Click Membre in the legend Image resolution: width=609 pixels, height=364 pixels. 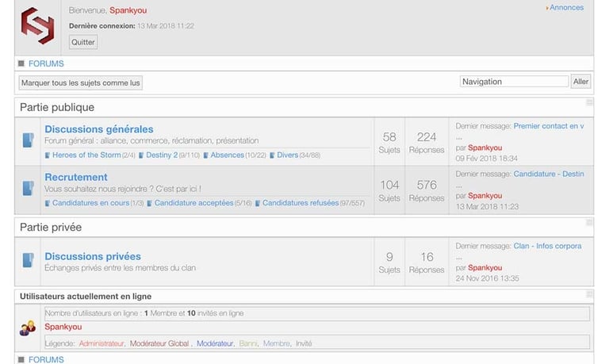(x=277, y=343)
